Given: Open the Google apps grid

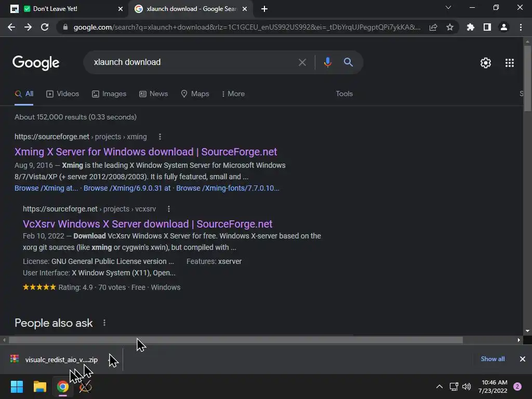Looking at the screenshot, I should coord(510,63).
